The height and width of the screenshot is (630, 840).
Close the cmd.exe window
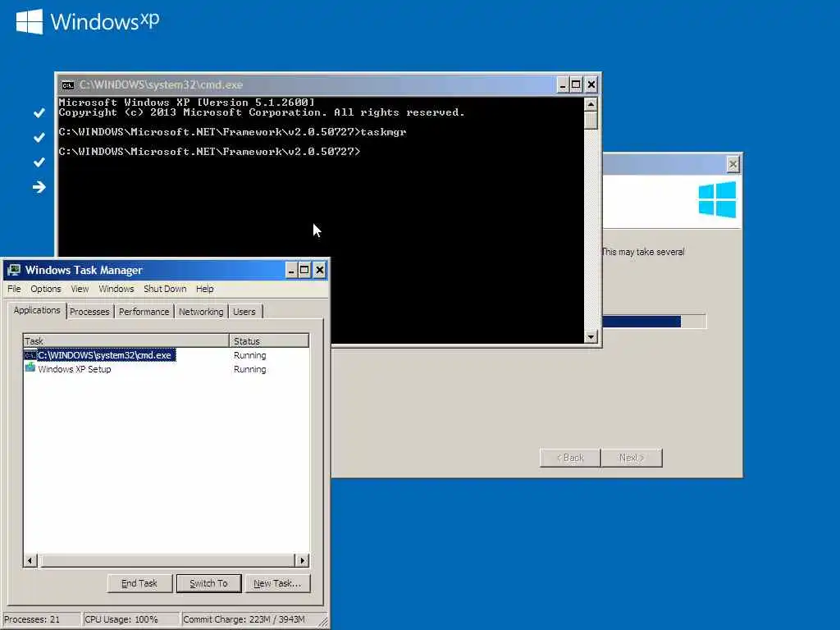(x=591, y=84)
